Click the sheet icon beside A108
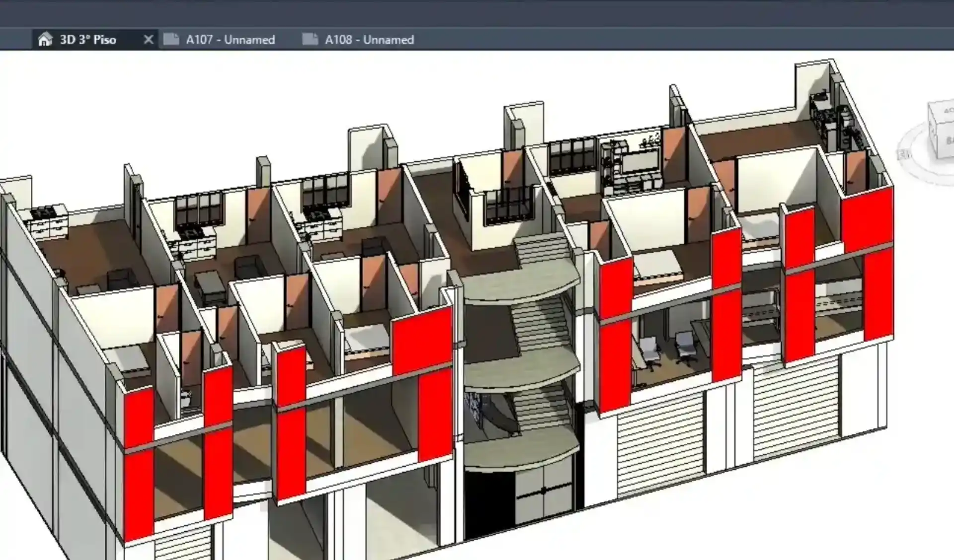The height and width of the screenshot is (560, 954). click(311, 39)
